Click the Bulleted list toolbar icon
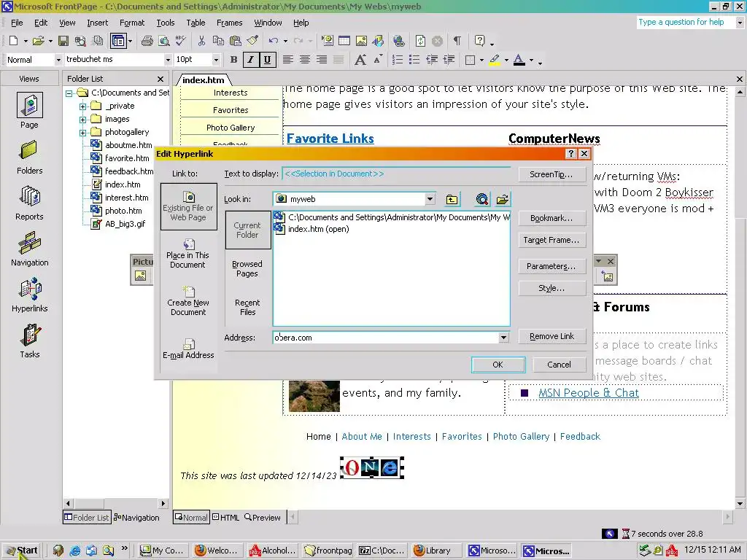747x560 pixels. [414, 60]
